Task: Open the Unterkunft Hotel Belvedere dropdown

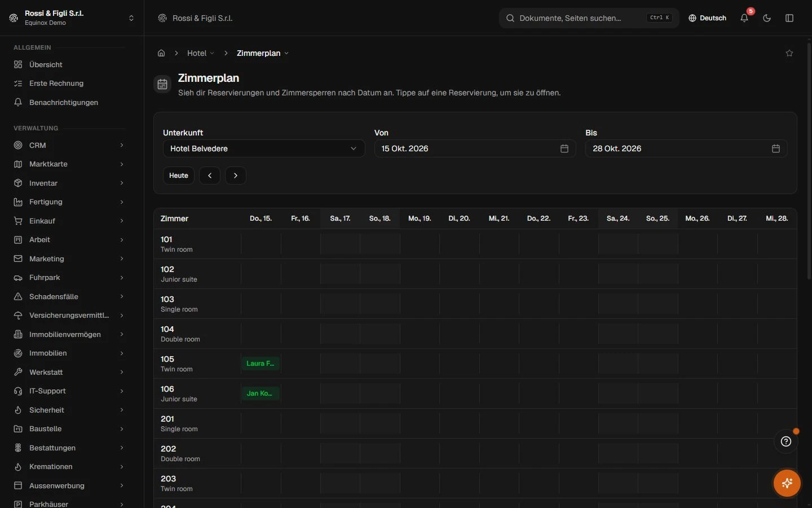Action: pyautogui.click(x=264, y=148)
